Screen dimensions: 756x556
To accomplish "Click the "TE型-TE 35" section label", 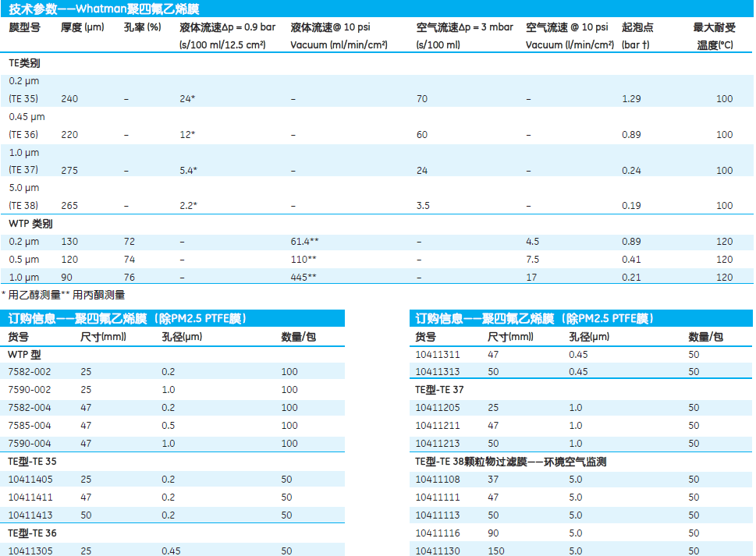I will [32, 462].
